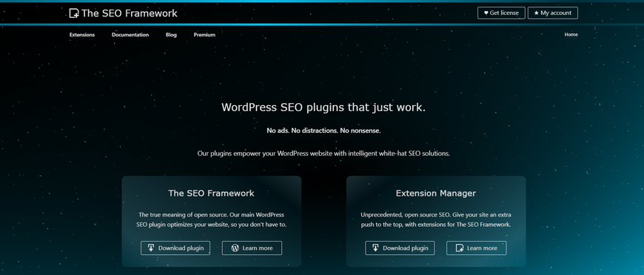The width and height of the screenshot is (644, 275).
Task: Click download arrow icon in SEO Framework card
Action: [151, 248]
